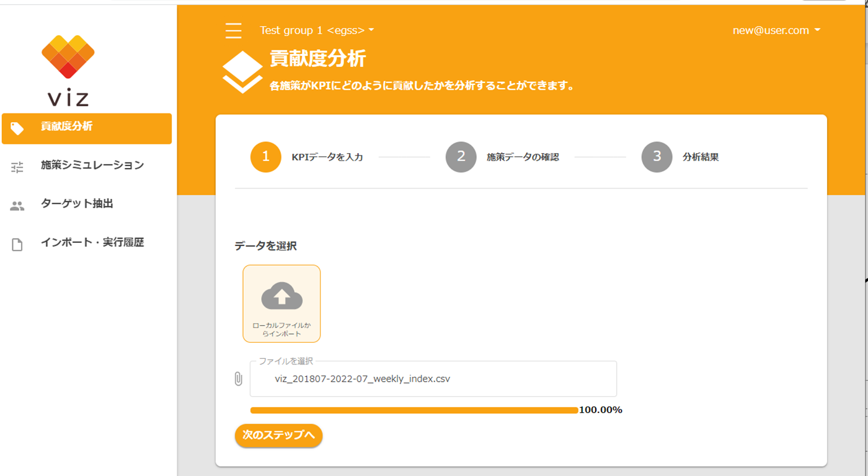
Task: Open the new@user.com account dropdown
Action: [776, 30]
